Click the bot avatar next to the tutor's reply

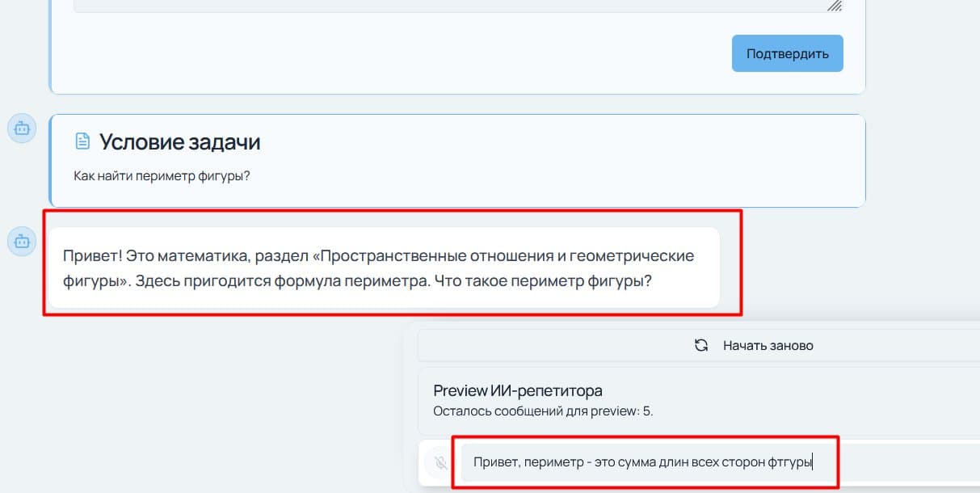22,241
